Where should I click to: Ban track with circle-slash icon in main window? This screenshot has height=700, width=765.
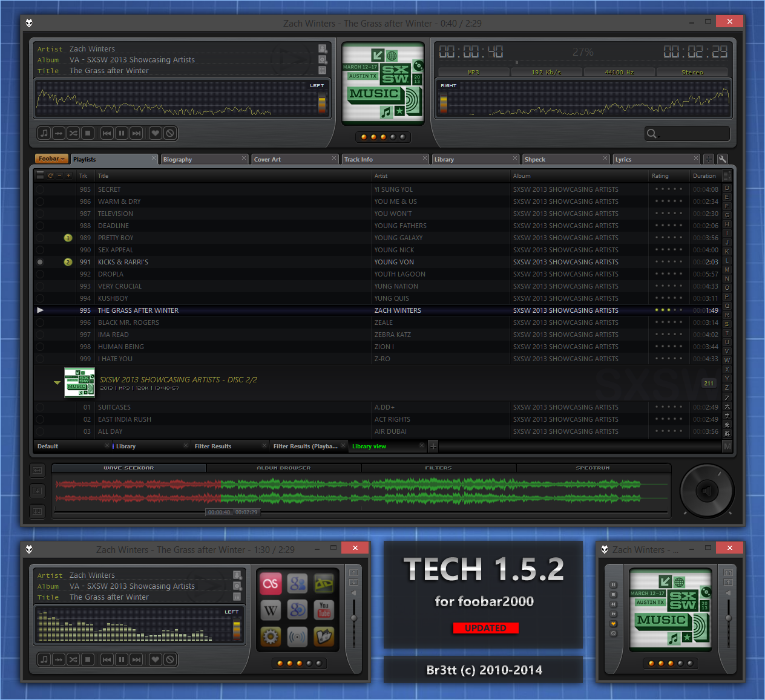[x=170, y=133]
